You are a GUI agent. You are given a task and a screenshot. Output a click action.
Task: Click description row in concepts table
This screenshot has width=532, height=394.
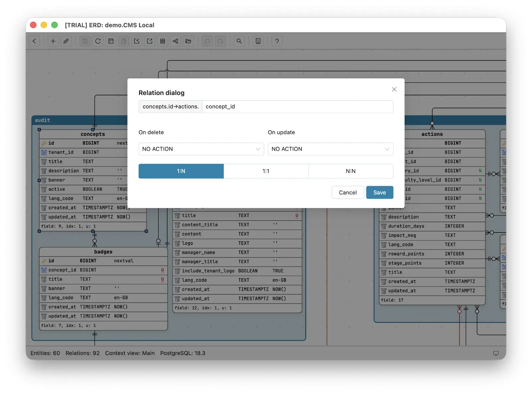(83, 171)
